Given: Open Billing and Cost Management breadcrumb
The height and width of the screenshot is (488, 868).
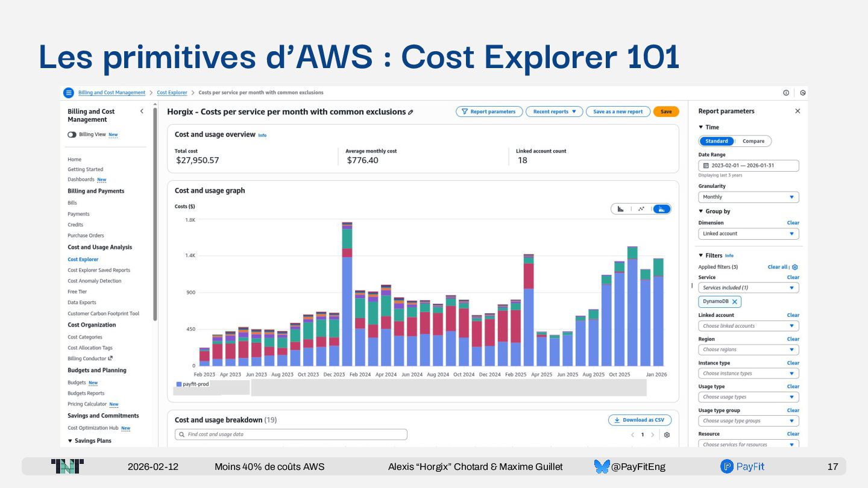Looking at the screenshot, I should (x=112, y=93).
